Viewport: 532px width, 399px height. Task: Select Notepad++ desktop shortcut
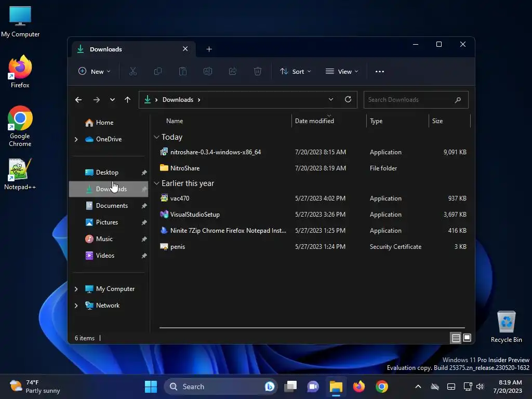(x=20, y=174)
